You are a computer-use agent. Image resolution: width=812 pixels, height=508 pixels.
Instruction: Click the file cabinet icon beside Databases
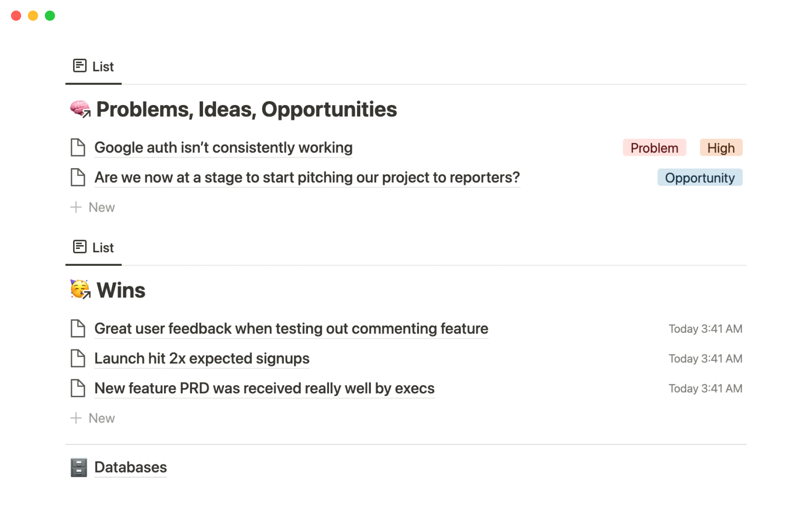(79, 467)
